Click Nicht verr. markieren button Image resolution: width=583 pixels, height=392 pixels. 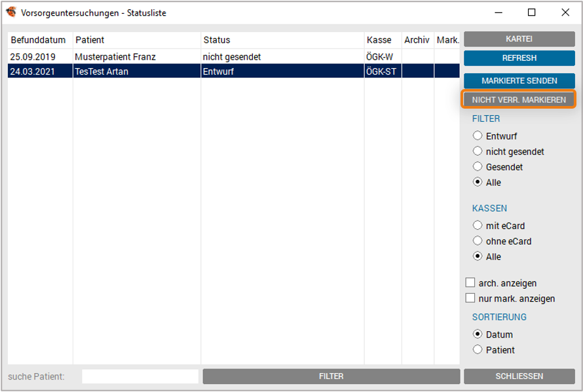[x=519, y=99]
